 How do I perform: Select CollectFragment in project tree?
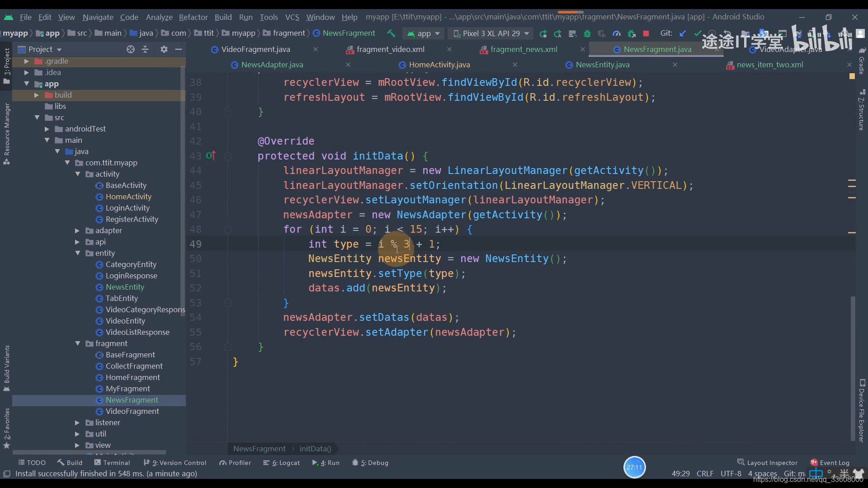coord(134,366)
